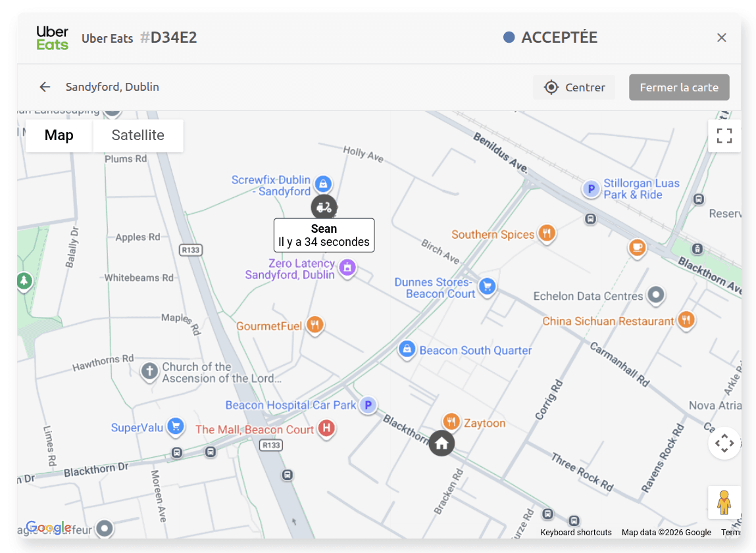Image resolution: width=756 pixels, height=553 pixels.
Task: Click the Southern Spices restaurant marker
Action: click(x=546, y=233)
